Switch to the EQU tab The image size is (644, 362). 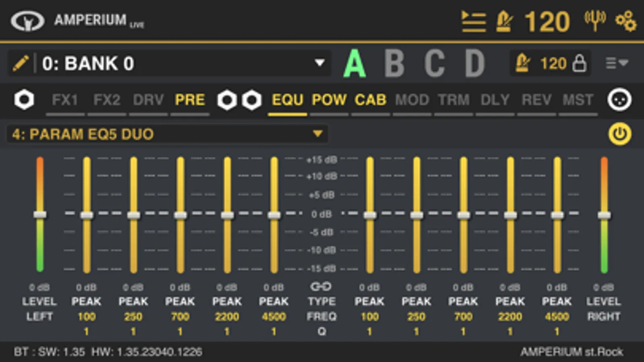288,100
